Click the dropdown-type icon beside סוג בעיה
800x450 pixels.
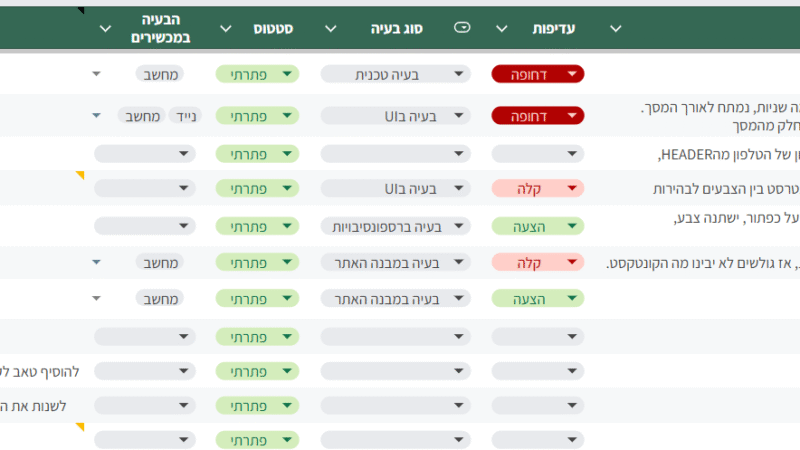tap(461, 28)
